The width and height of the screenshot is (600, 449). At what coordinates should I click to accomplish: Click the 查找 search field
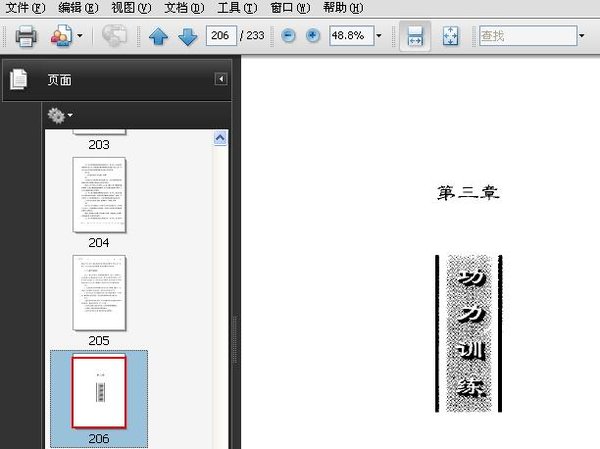tap(528, 36)
